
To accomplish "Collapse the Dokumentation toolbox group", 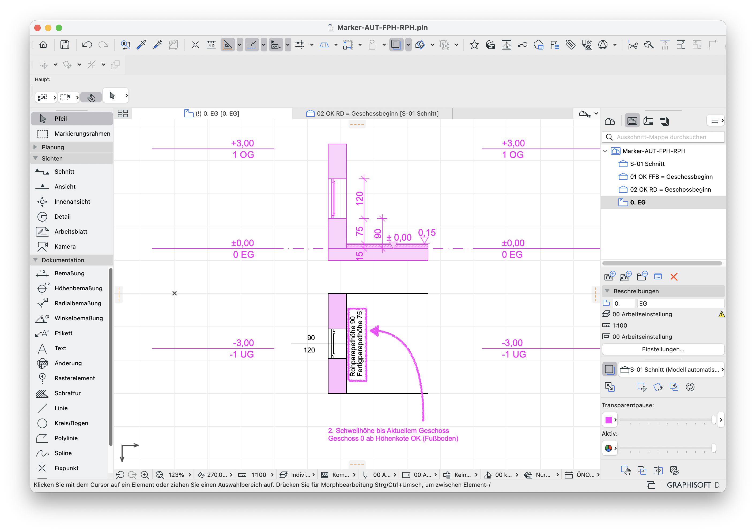I will 36,260.
